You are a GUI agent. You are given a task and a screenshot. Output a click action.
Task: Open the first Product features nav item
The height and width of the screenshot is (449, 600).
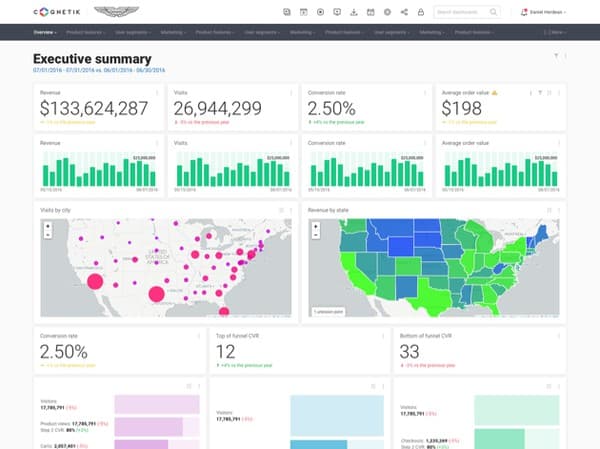(x=85, y=32)
